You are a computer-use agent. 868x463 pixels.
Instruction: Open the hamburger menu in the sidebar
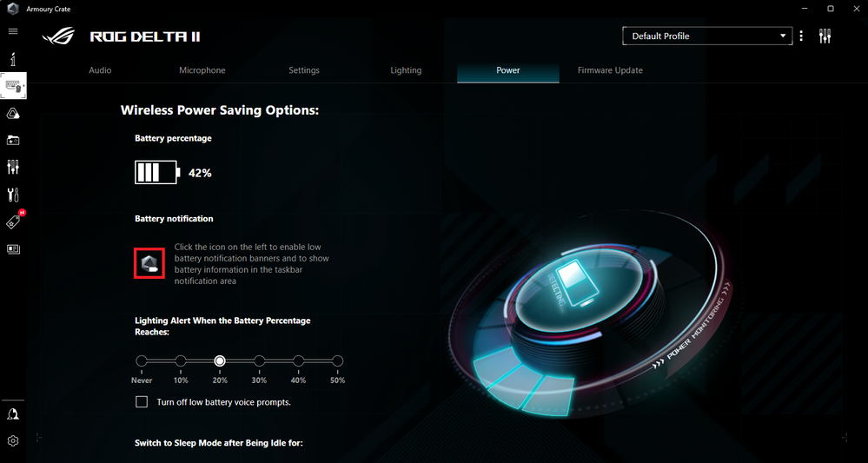click(13, 31)
